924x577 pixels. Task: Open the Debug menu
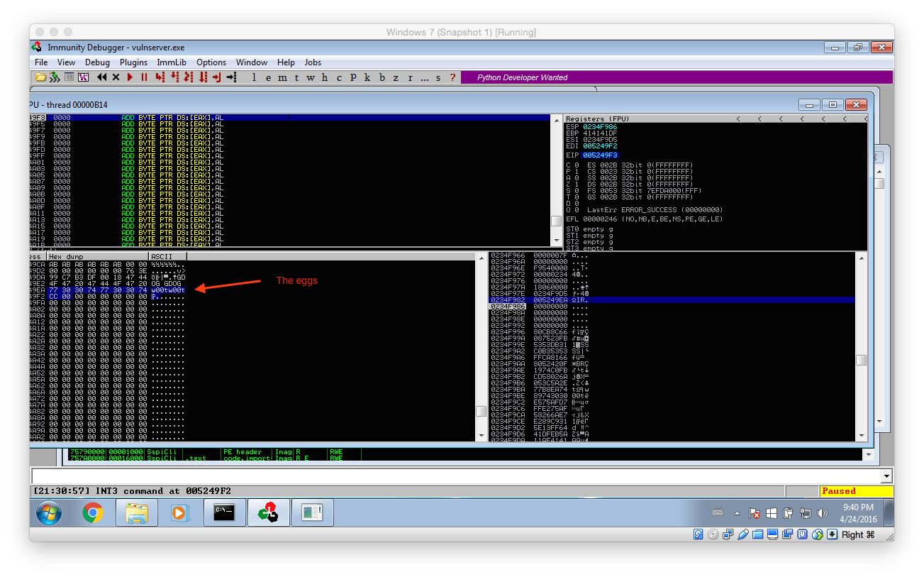[97, 62]
